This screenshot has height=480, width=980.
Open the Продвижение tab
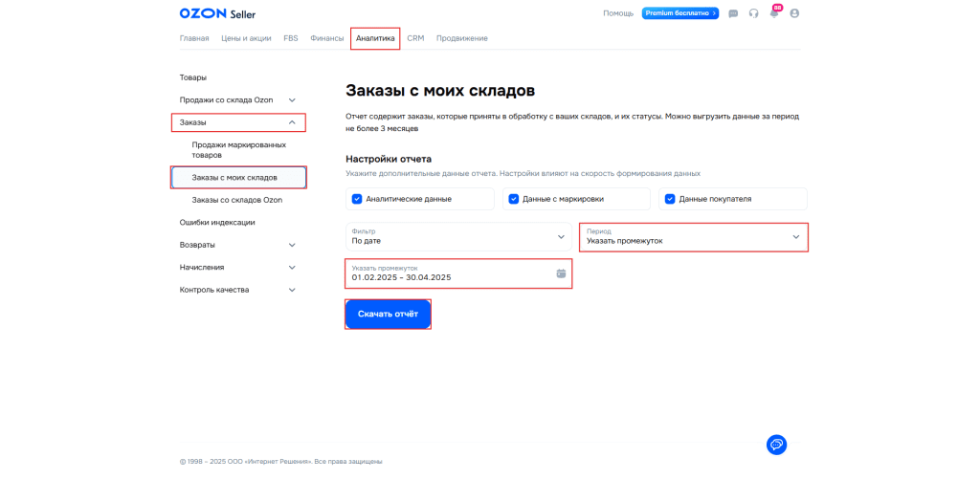[x=461, y=38]
